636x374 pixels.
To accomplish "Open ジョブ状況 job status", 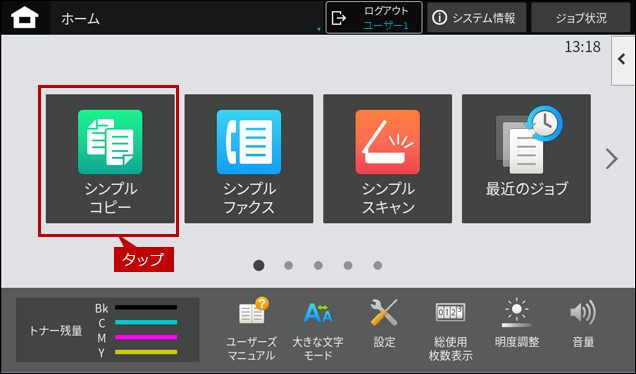I will point(581,17).
